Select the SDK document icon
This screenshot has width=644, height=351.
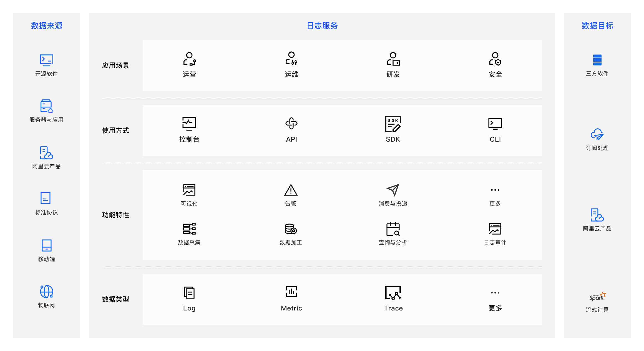393,124
